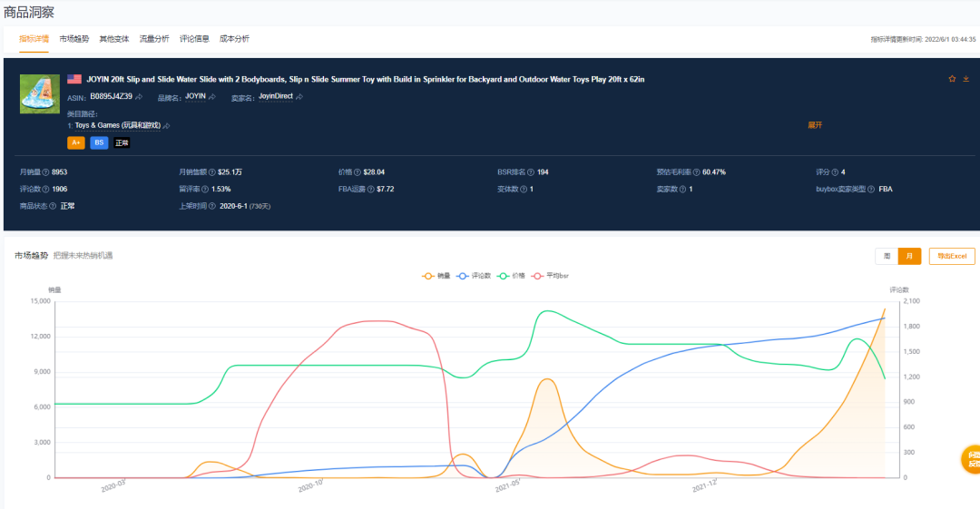Click the gross margin value 60.47%
Image resolution: width=980 pixels, height=509 pixels.
[x=714, y=172]
